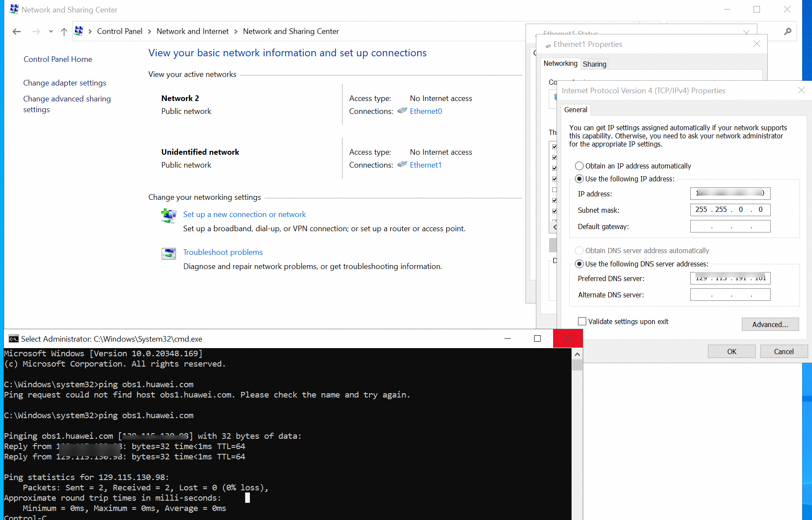The image size is (812, 520).
Task: Open Change adapter settings
Action: click(65, 83)
